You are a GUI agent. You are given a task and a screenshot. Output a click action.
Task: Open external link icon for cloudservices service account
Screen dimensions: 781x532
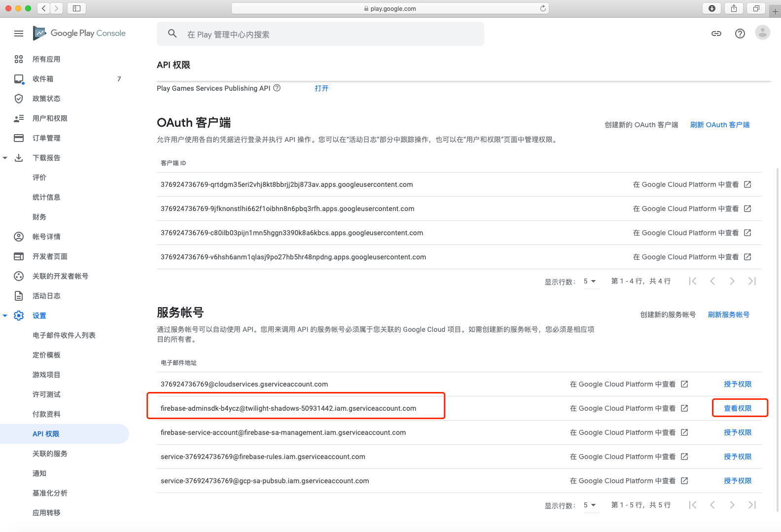[x=684, y=384]
